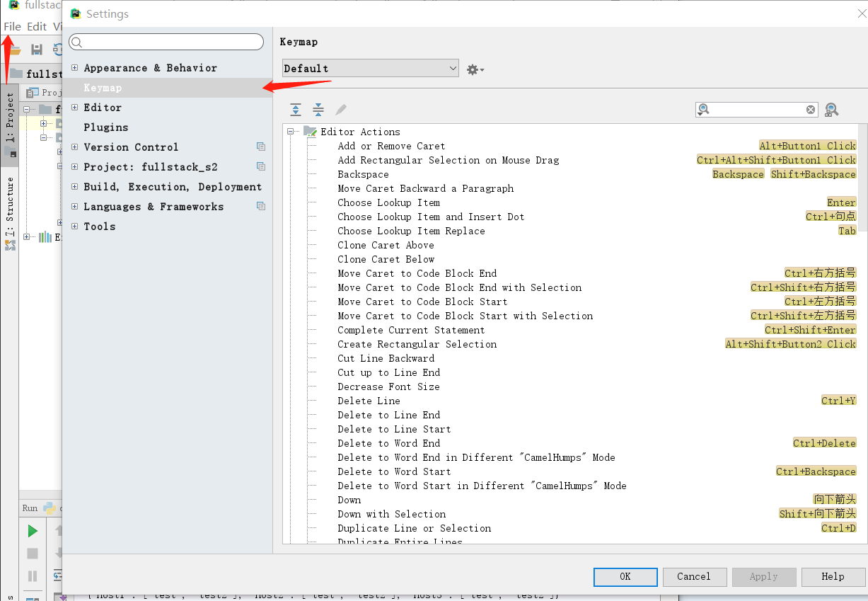This screenshot has width=868, height=601.
Task: Click Find Actions by Shortcut icon
Action: (x=832, y=110)
